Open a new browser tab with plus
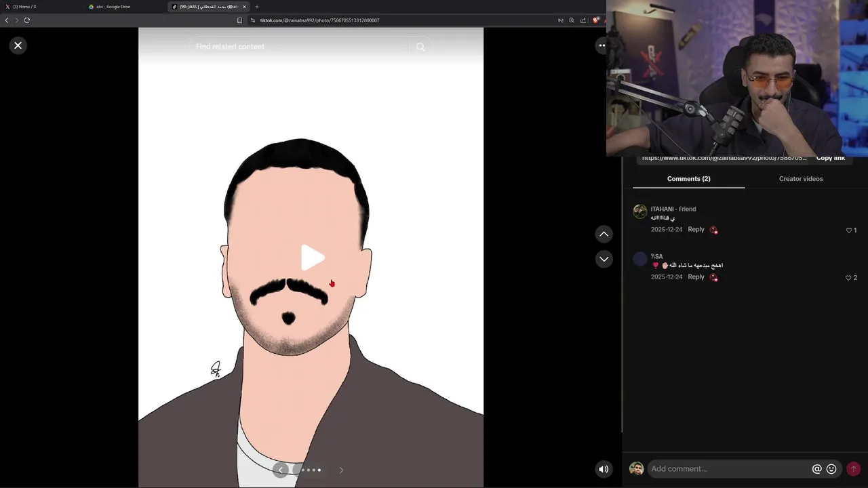Image resolution: width=868 pixels, height=488 pixels. pyautogui.click(x=257, y=7)
